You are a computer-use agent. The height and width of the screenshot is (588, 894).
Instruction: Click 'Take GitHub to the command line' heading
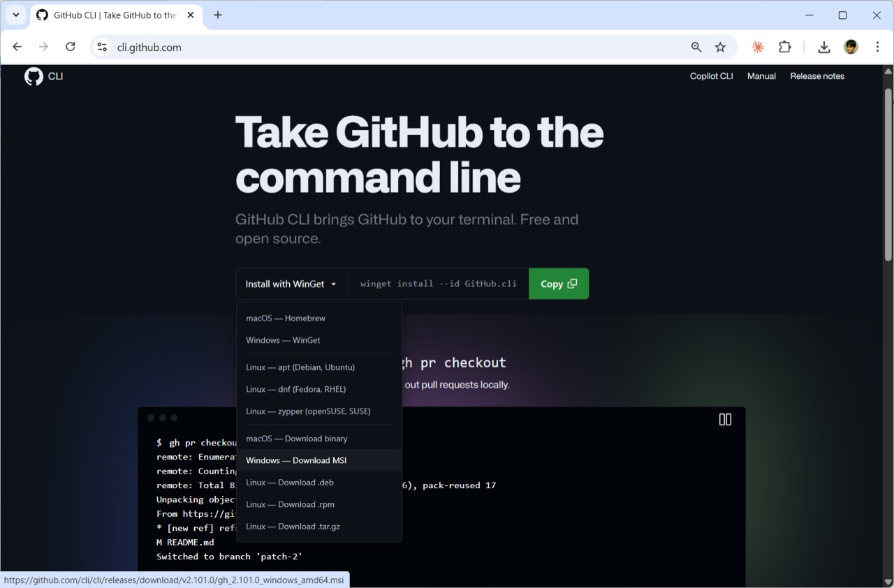tap(419, 154)
